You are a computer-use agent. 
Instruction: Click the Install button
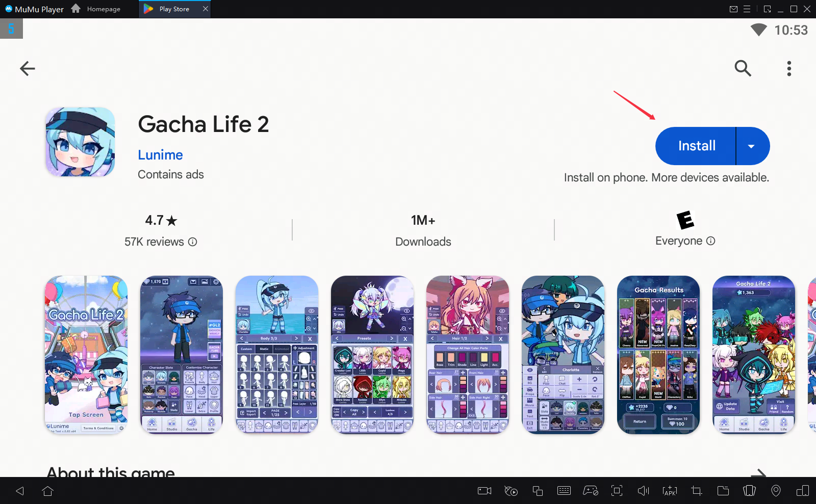(x=696, y=146)
